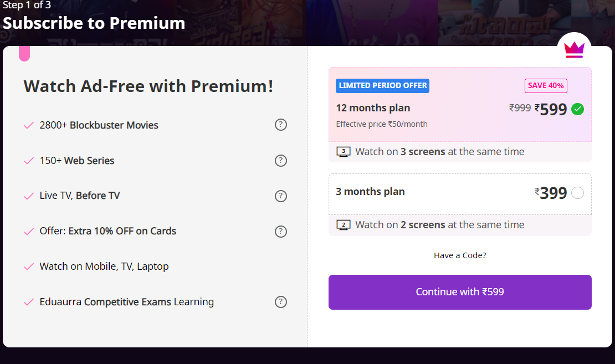Open help for Eduaurra Competitive Exams Learning
The width and height of the screenshot is (615, 364).
(281, 302)
